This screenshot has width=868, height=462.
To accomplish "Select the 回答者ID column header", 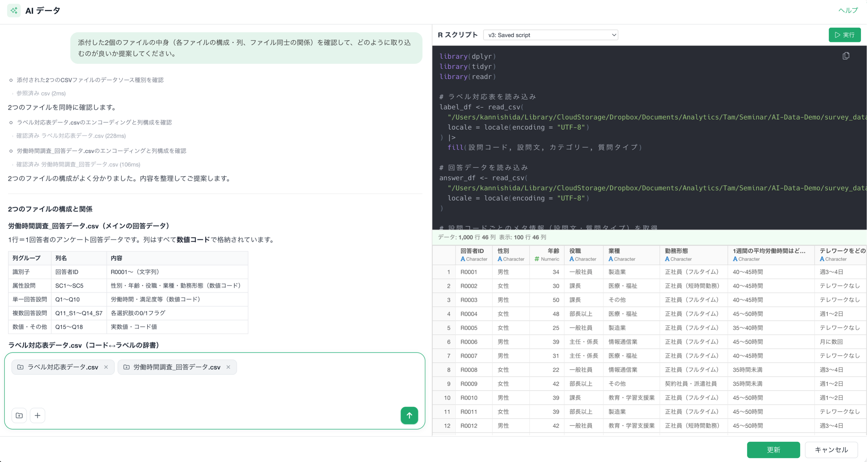I will [x=474, y=255].
